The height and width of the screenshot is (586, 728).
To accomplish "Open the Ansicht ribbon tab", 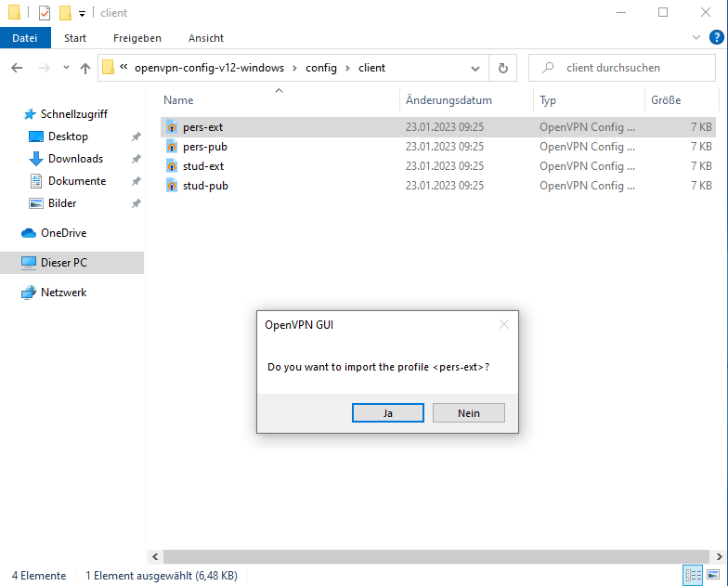I will pyautogui.click(x=206, y=38).
